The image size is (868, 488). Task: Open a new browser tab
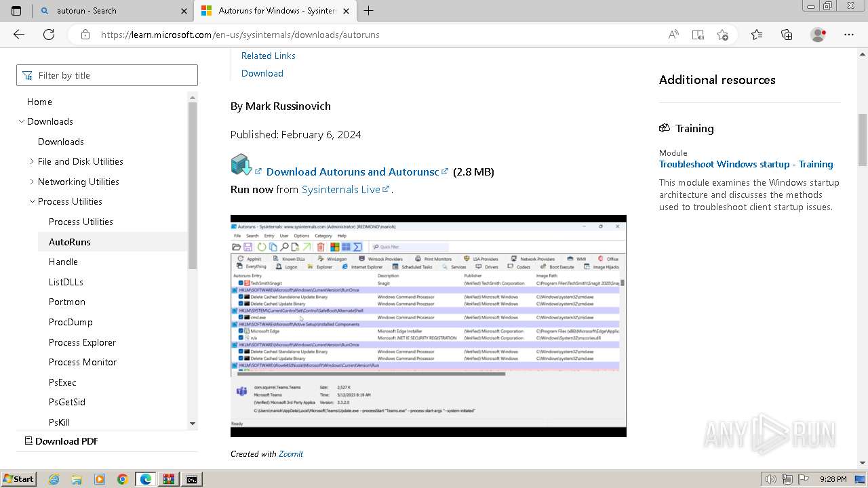[368, 11]
